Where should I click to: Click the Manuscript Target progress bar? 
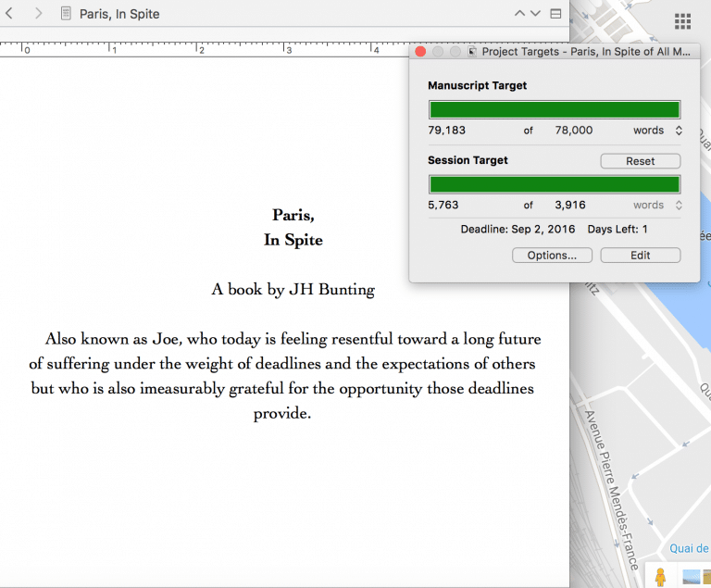[555, 110]
